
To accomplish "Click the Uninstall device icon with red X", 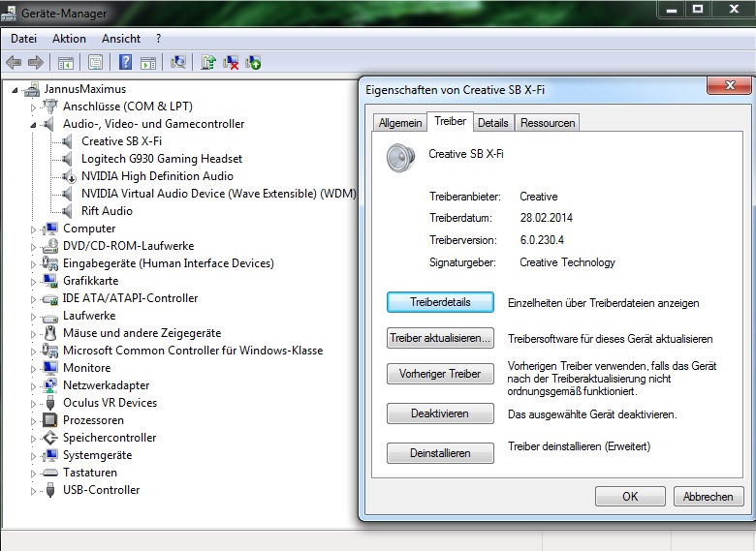I will pyautogui.click(x=231, y=62).
